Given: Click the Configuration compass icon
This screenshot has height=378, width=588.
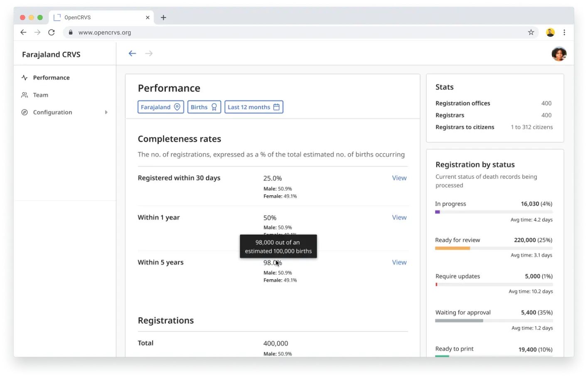Looking at the screenshot, I should (x=25, y=113).
